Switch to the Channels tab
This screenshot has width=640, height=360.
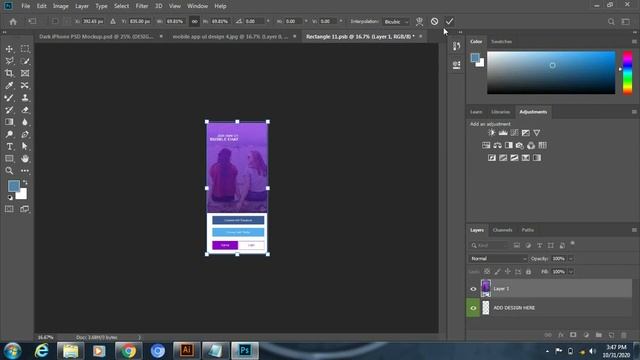click(502, 230)
